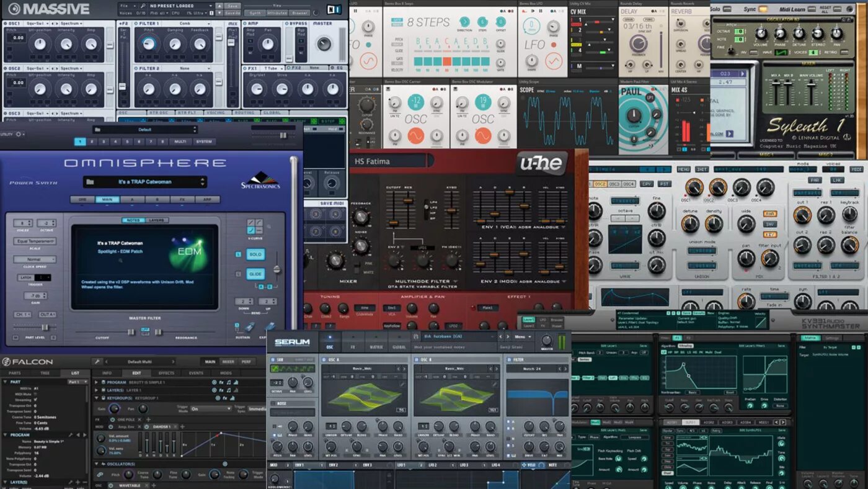Viewport: 868px width, 489px height.
Task: Click the Spectrasonics logo in Omnisphere
Action: 260,179
